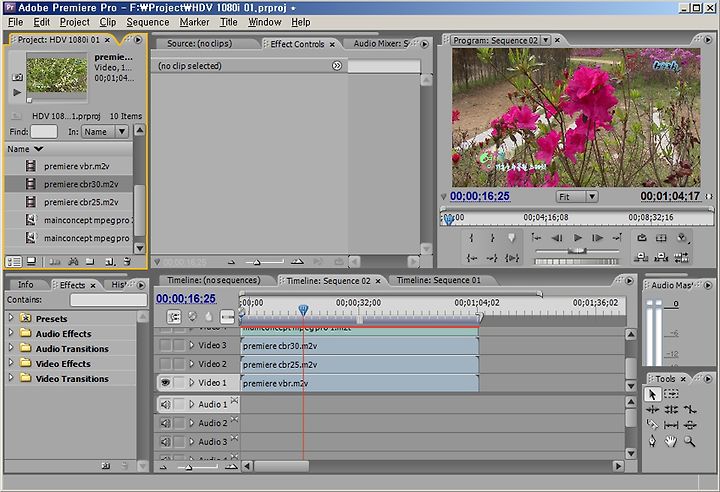Open the Trim monitor button

(x=681, y=258)
